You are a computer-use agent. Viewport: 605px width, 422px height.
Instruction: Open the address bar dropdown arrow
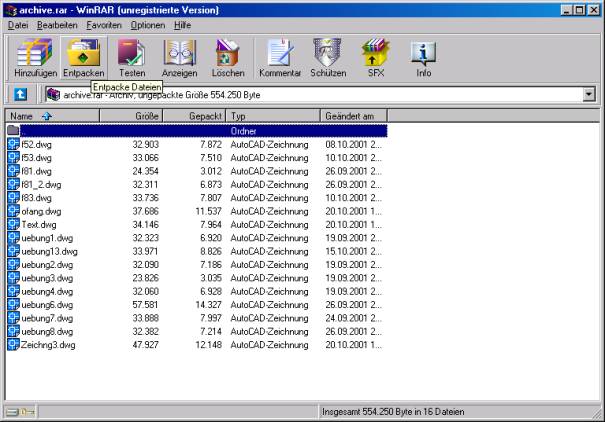point(589,94)
